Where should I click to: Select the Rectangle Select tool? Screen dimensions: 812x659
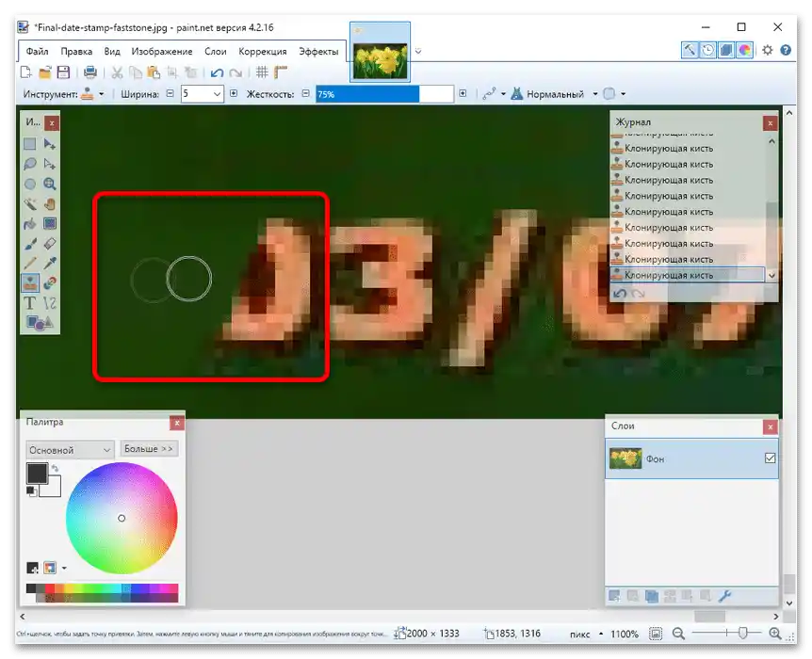pyautogui.click(x=30, y=144)
